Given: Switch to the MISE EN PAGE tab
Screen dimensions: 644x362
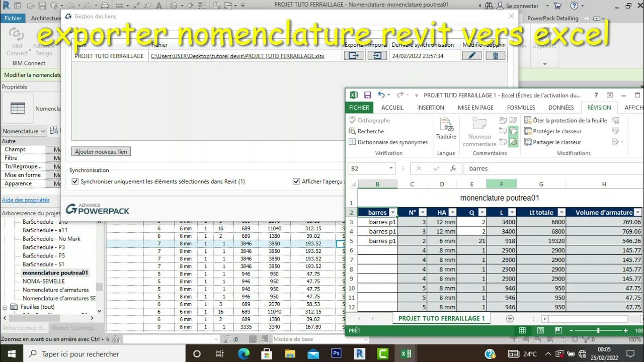Looking at the screenshot, I should coord(475,108).
